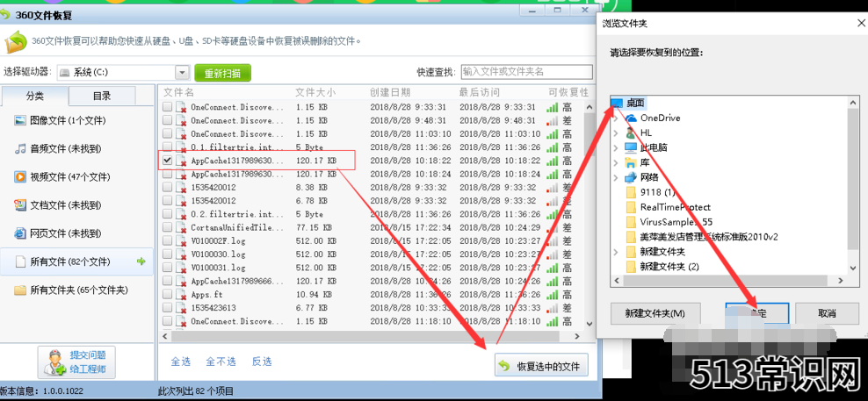This screenshot has width=868, height=401.
Task: Click 新建文件夹(M) button in browse dialog
Action: [655, 313]
